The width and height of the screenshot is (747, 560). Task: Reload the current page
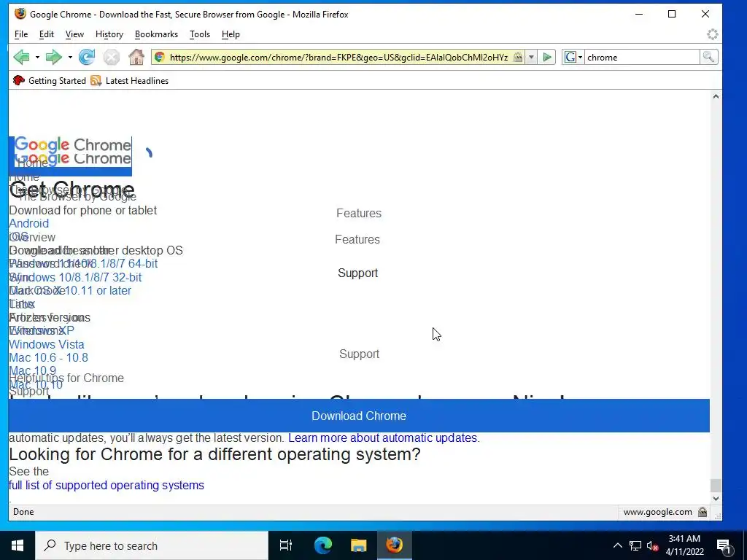click(x=87, y=57)
